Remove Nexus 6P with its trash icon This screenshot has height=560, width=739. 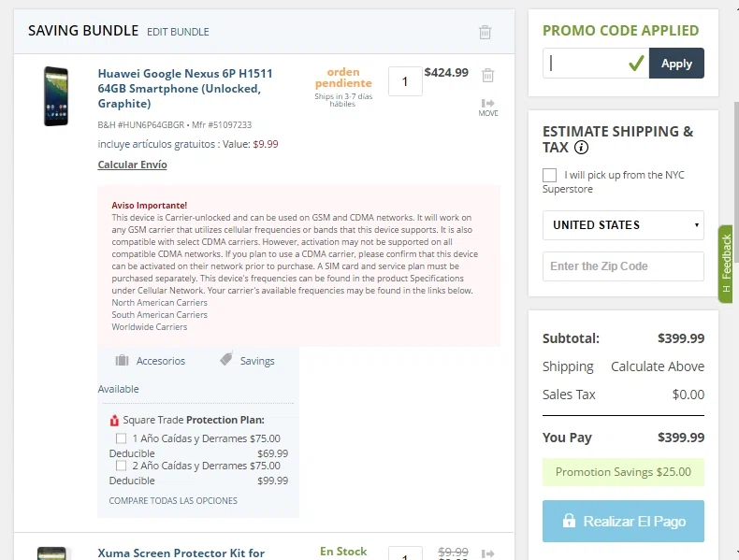pos(487,76)
